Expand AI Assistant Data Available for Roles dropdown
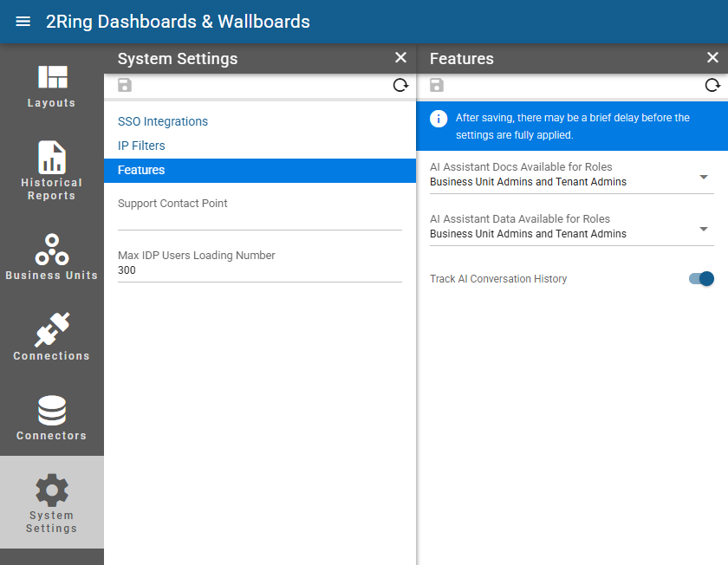 coord(571,228)
